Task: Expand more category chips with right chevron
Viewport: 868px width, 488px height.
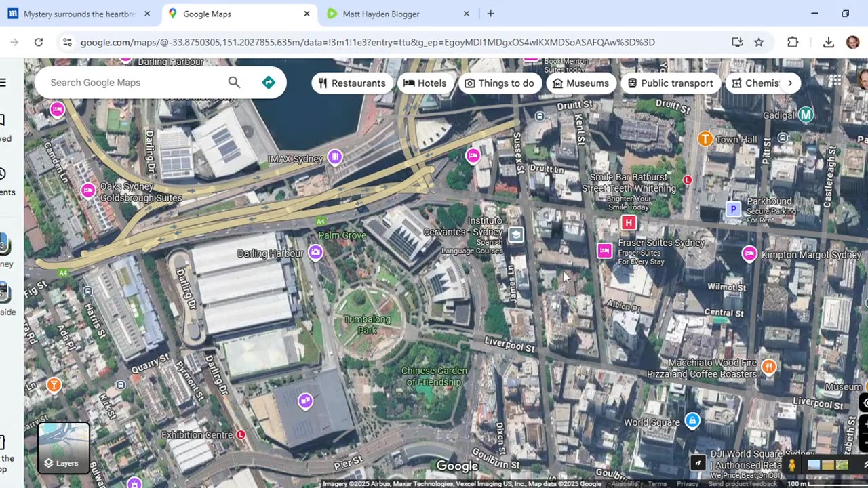Action: pyautogui.click(x=789, y=83)
